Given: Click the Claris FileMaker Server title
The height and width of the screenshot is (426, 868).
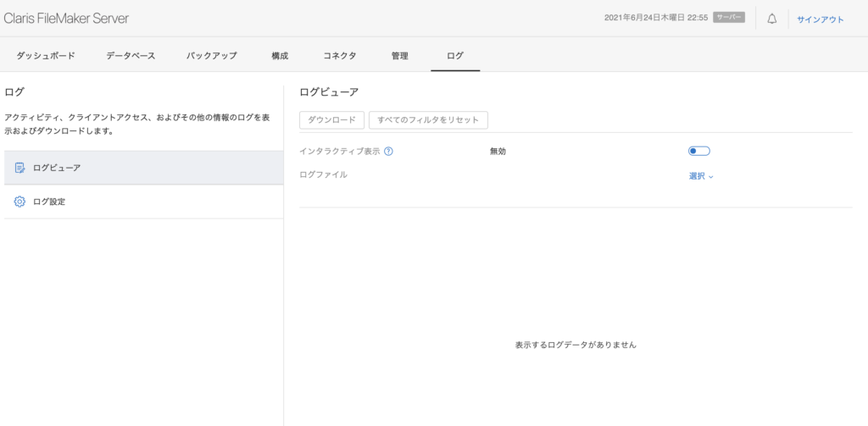Looking at the screenshot, I should coord(67,18).
